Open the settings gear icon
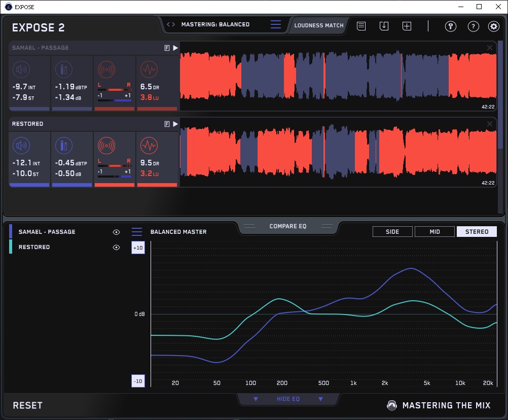This screenshot has width=508, height=420. 493,26
